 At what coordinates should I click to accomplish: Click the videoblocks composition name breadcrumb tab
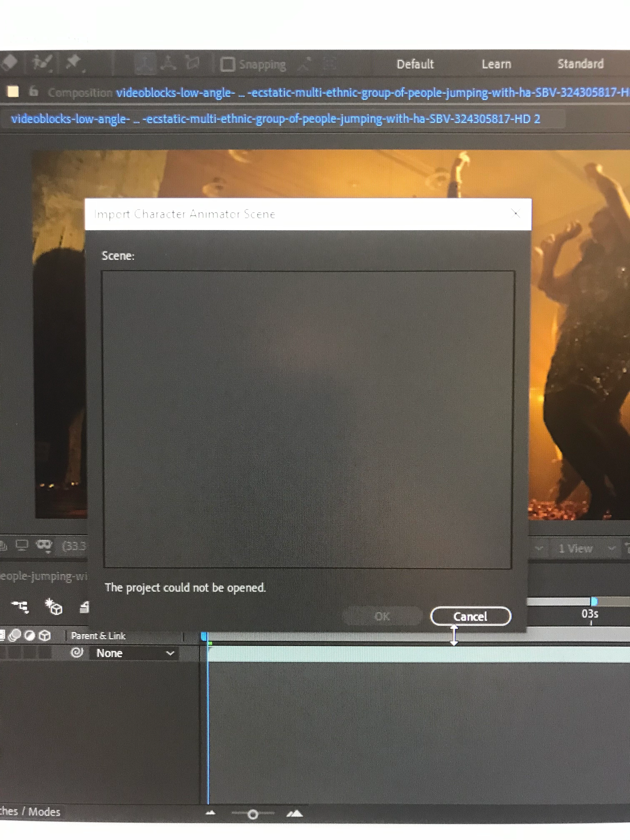275,119
